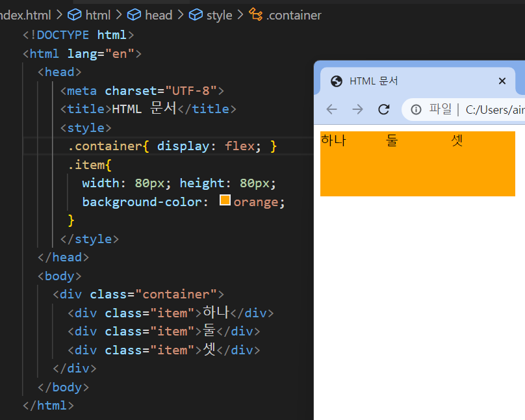Screen dimensions: 525x420
Task: Click the closing </head> tag
Action: [x=63, y=257]
